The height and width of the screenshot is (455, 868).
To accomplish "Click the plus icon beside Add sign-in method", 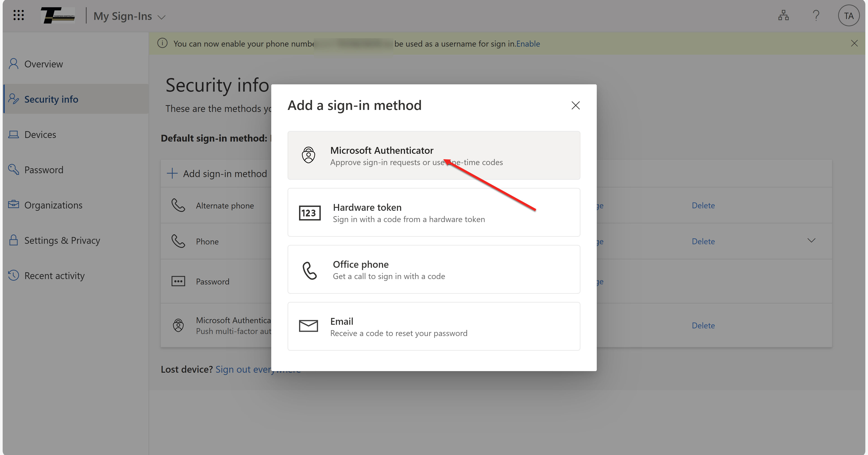I will 172,173.
